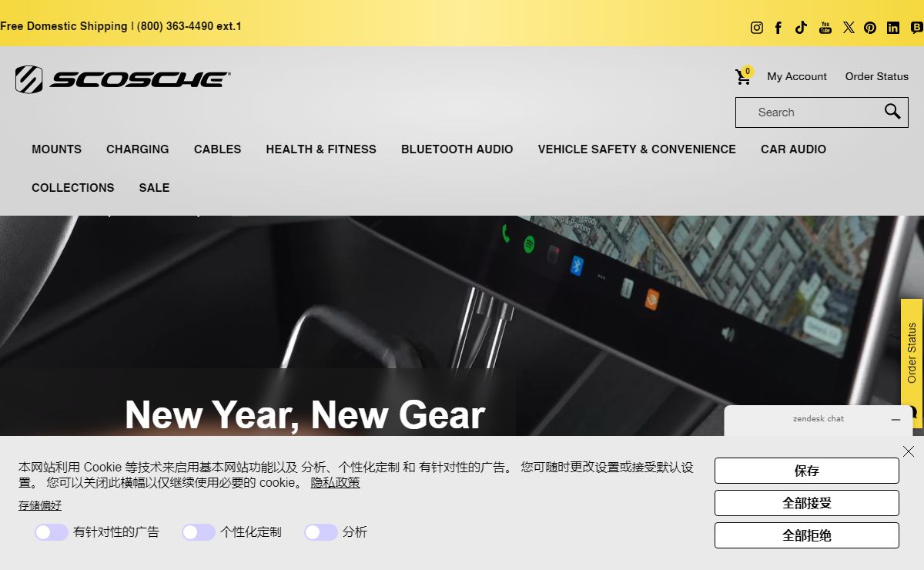Toggle the 个性化定制 switch
Image resolution: width=924 pixels, height=570 pixels.
click(x=199, y=532)
